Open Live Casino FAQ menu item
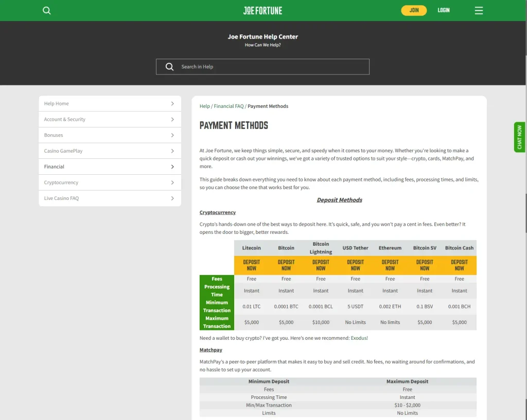The image size is (527, 420). coord(110,198)
